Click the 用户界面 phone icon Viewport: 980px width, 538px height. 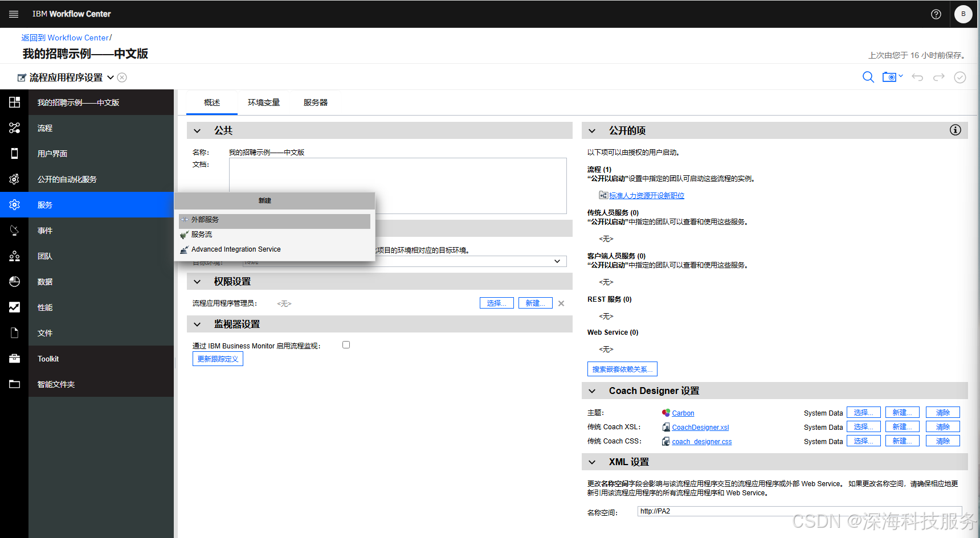click(14, 154)
